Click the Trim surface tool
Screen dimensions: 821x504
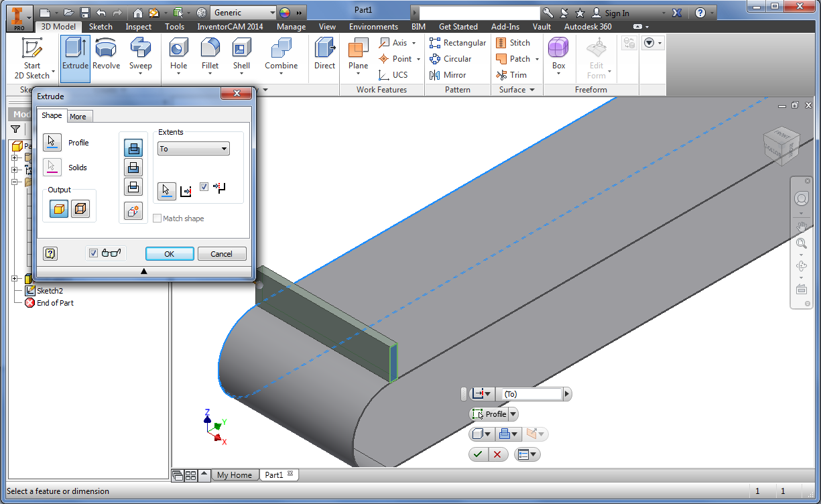coord(511,75)
